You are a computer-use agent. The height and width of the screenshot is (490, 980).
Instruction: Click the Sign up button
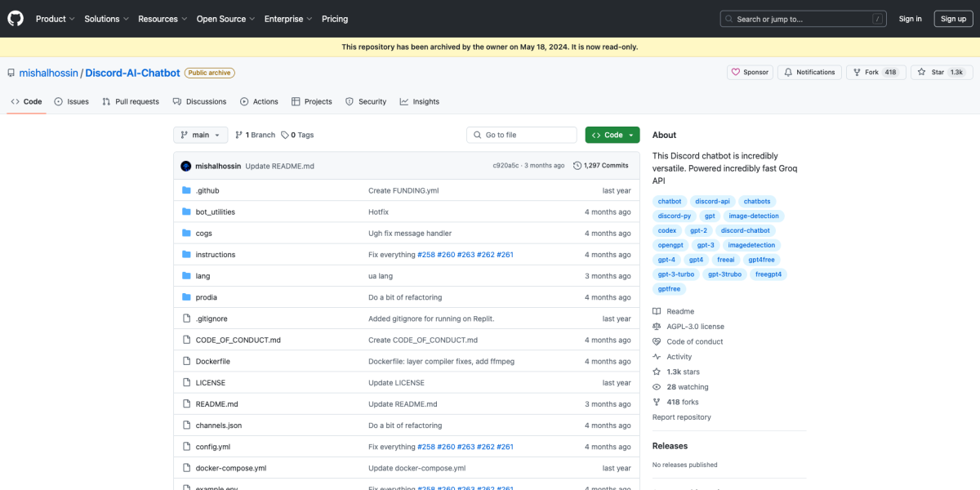pos(953,19)
